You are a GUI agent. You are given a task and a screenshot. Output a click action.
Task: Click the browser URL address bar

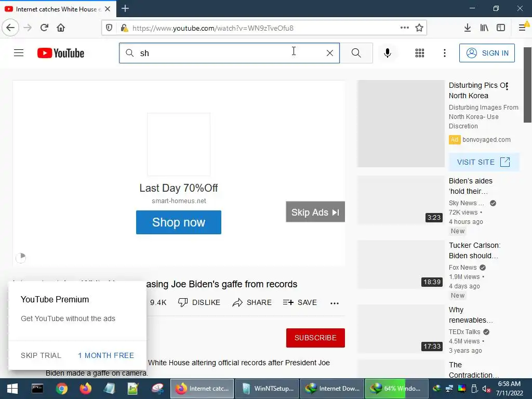coord(264,28)
